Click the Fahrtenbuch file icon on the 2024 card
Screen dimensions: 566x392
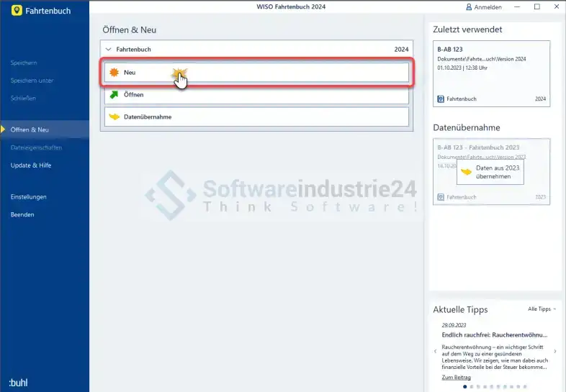click(441, 99)
